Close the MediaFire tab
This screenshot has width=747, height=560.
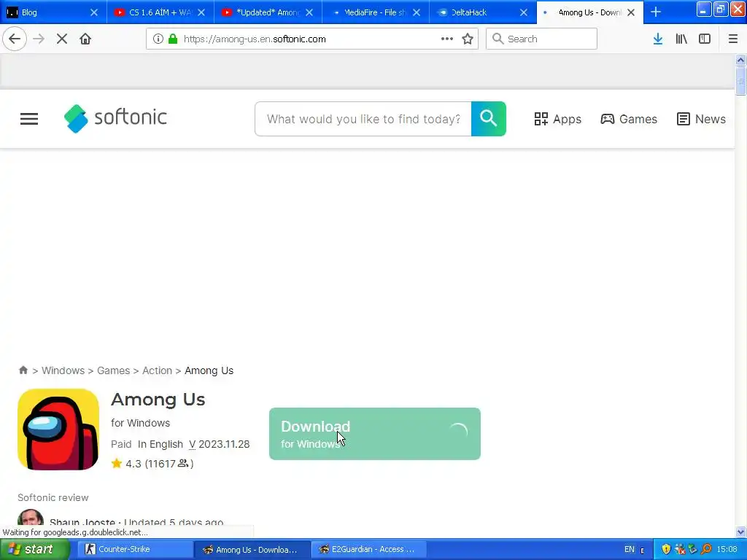click(x=417, y=12)
